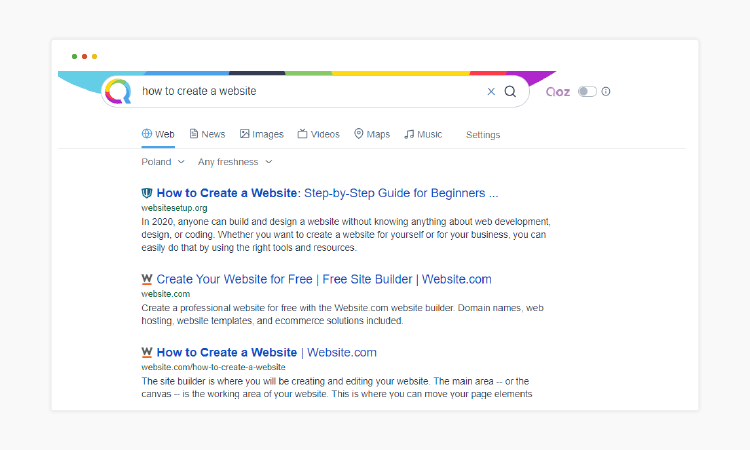
Task: Click the Qoz label
Action: click(x=558, y=92)
